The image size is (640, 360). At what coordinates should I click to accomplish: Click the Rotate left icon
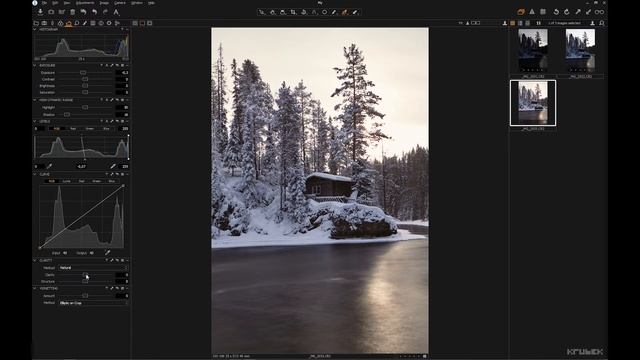pyautogui.click(x=556, y=12)
